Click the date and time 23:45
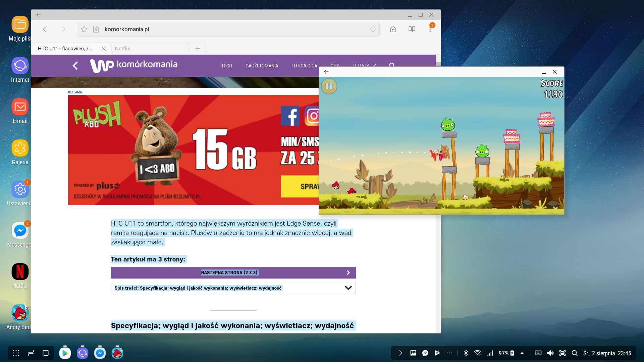This screenshot has height=362, width=644. click(607, 353)
